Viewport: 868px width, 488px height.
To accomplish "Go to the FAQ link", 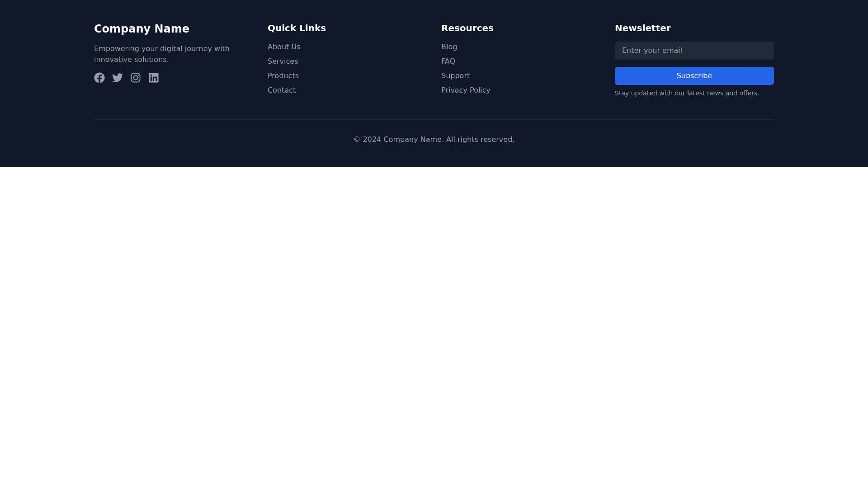I will point(448,61).
